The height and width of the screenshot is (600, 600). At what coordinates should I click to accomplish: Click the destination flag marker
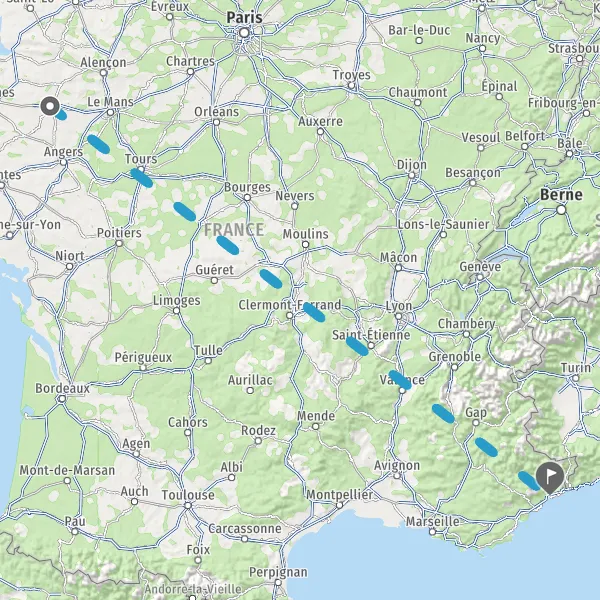click(550, 478)
